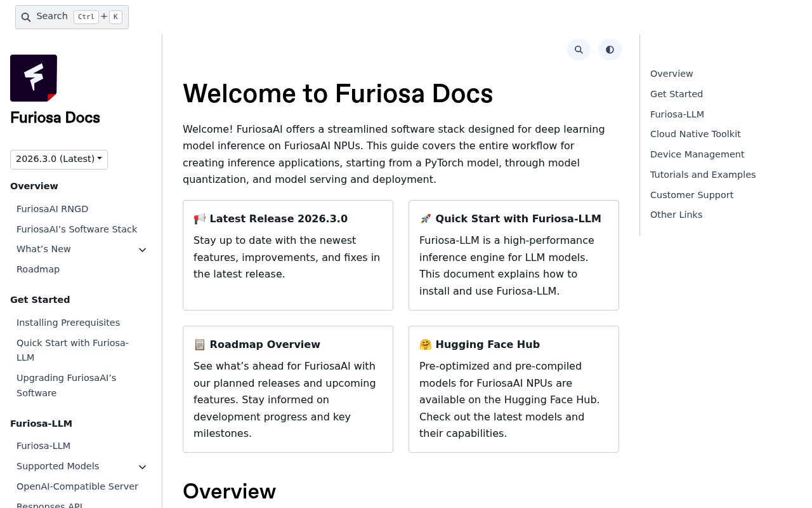812x508 pixels.
Task: Click the clipboard icon on Roadmap Overview card
Action: pyautogui.click(x=200, y=345)
